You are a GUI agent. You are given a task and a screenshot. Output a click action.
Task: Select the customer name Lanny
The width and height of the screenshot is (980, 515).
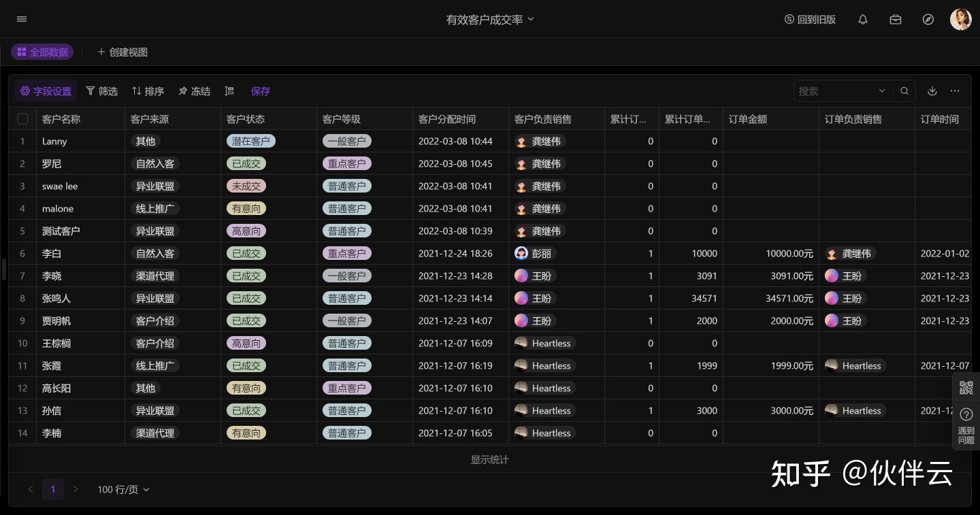pos(54,142)
